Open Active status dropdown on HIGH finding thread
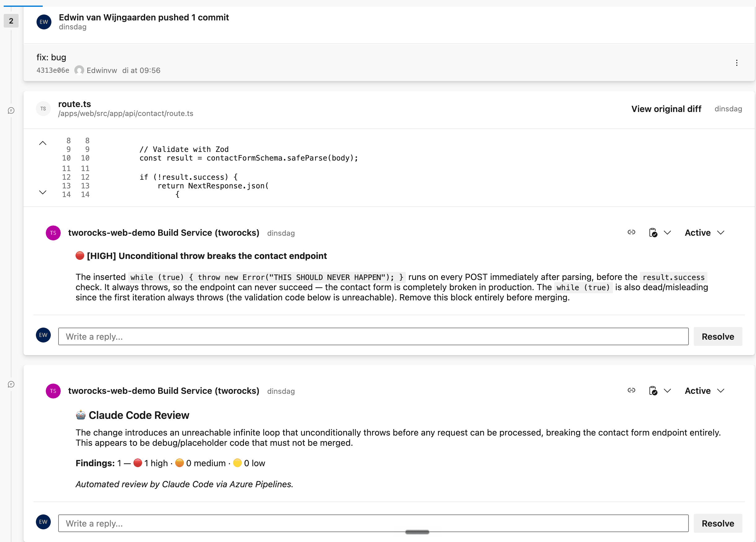756x542 pixels. 704,233
